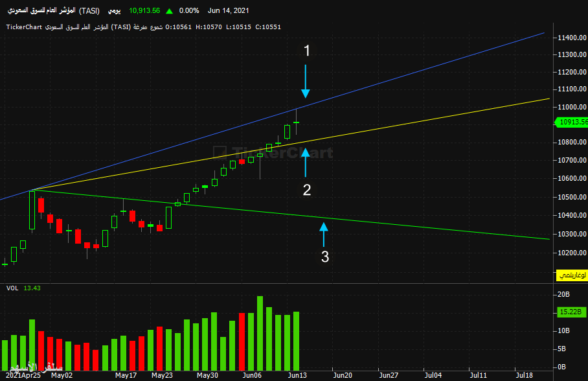This screenshot has height=381, width=588.
Task: Click the TickerChart OHLC info line
Action: [x=143, y=27]
